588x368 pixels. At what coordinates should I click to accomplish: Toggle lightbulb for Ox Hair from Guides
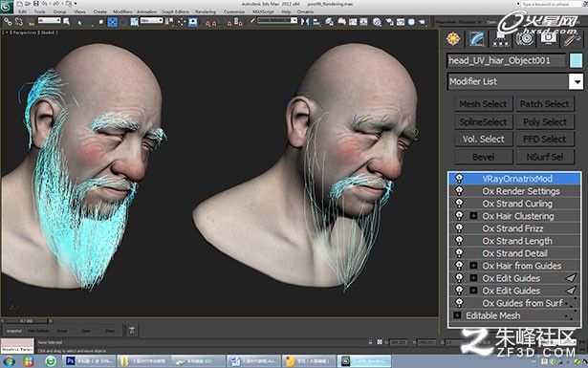point(459,266)
